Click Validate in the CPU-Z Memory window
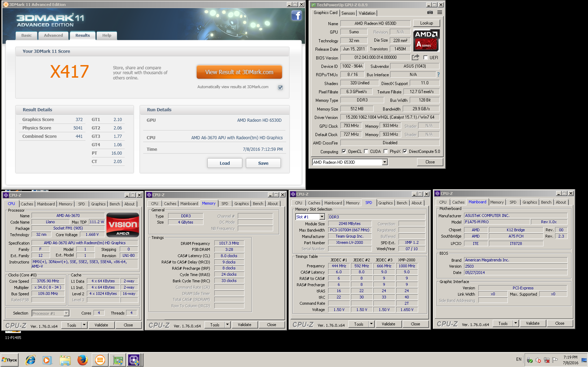 tap(244, 325)
